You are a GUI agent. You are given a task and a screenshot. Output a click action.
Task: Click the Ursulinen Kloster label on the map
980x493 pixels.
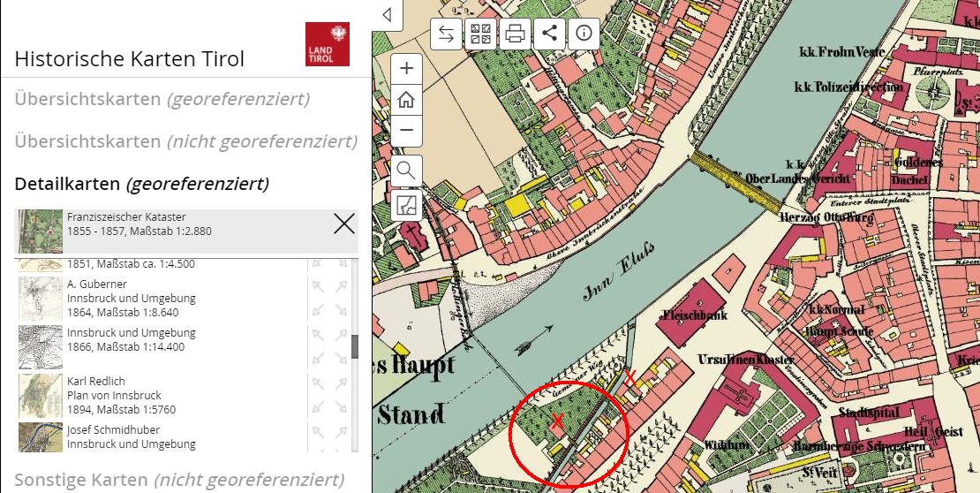tap(746, 360)
